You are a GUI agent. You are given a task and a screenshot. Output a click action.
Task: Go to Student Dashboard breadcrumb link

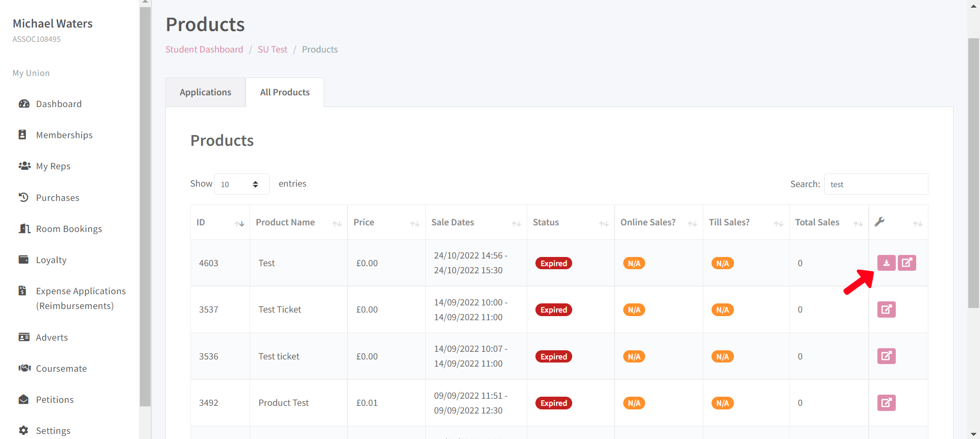pos(204,49)
